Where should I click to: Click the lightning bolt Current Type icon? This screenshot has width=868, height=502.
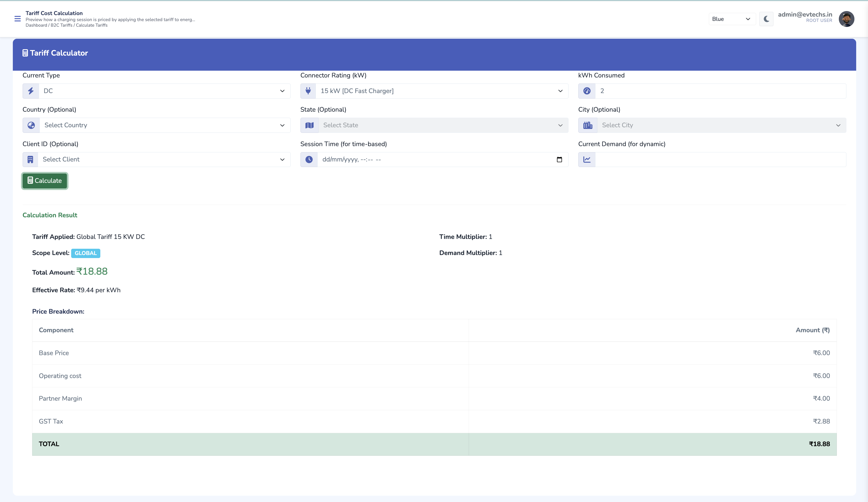click(x=31, y=91)
